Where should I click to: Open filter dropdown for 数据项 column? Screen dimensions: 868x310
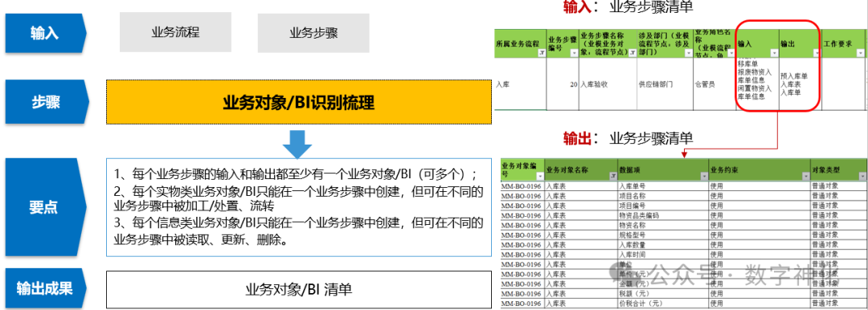tap(703, 176)
